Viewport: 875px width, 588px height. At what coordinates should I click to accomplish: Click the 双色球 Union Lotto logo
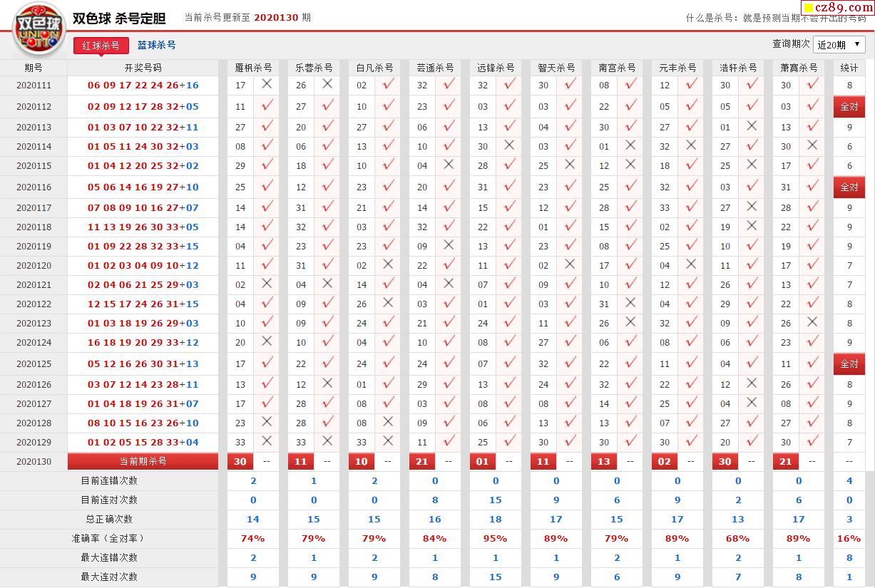pyautogui.click(x=39, y=29)
